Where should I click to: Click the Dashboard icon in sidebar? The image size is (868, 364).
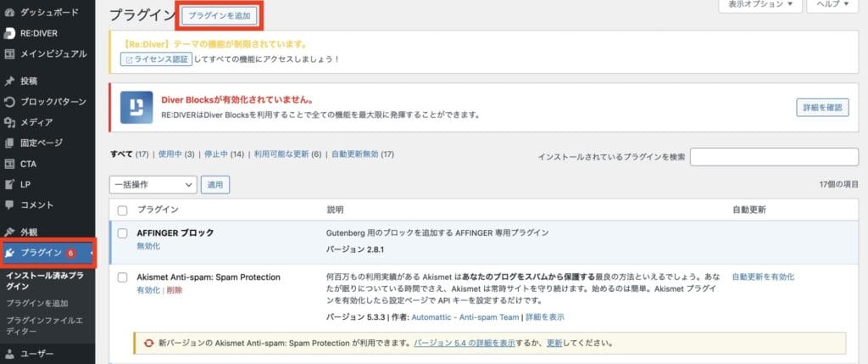[x=9, y=13]
